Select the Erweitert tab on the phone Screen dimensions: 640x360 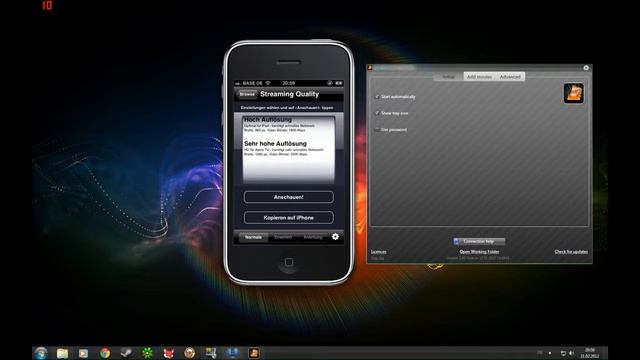tap(283, 237)
